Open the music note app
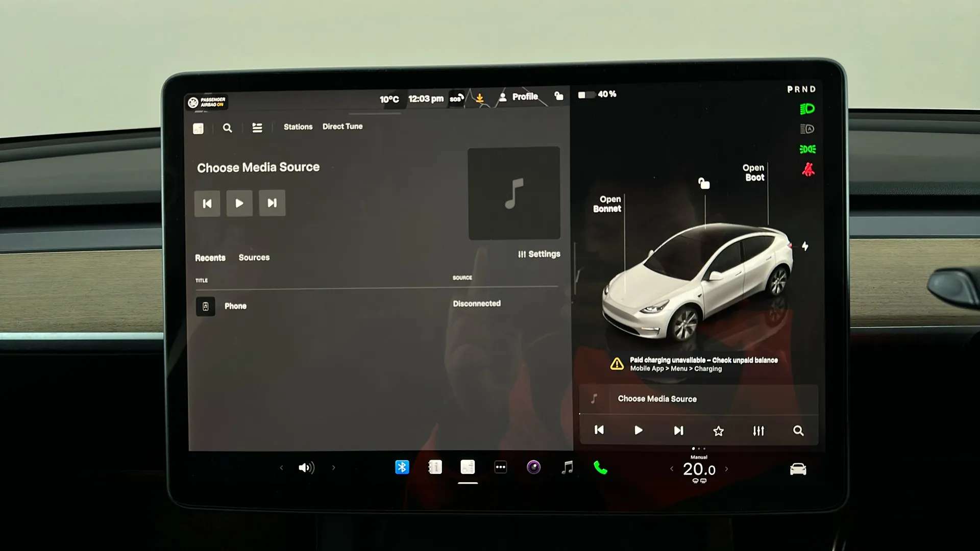 tap(567, 467)
